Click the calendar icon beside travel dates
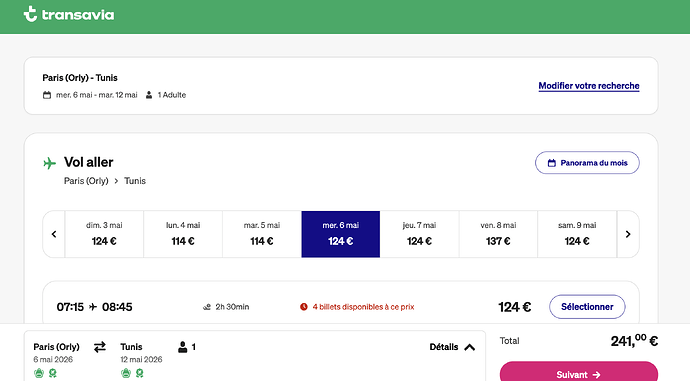The width and height of the screenshot is (690, 381). pos(47,95)
